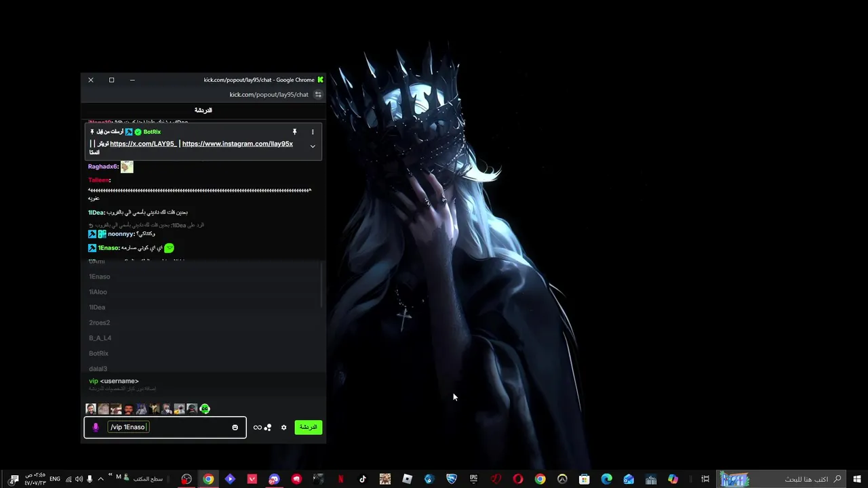Screen dimensions: 868x488
Task: Click the chat text field containing /vip 1Enaso
Action: pos(166,427)
